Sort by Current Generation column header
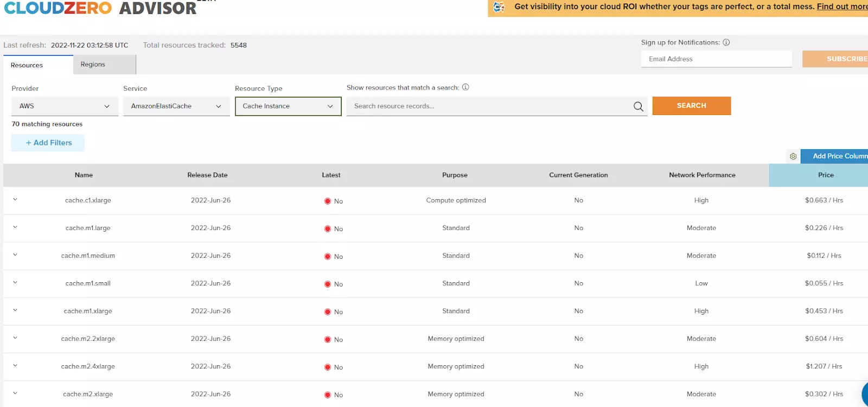Image resolution: width=868 pixels, height=407 pixels. click(x=578, y=175)
